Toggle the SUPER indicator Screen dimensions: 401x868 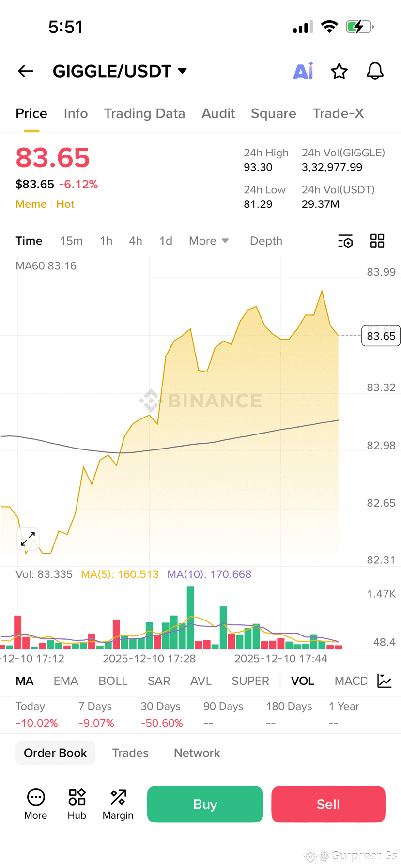pos(250,681)
